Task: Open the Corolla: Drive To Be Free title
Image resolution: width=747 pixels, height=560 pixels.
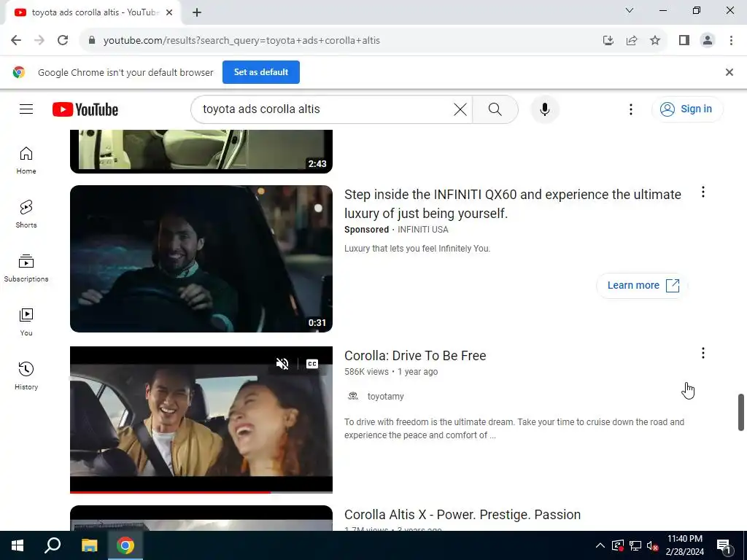Action: (x=415, y=356)
